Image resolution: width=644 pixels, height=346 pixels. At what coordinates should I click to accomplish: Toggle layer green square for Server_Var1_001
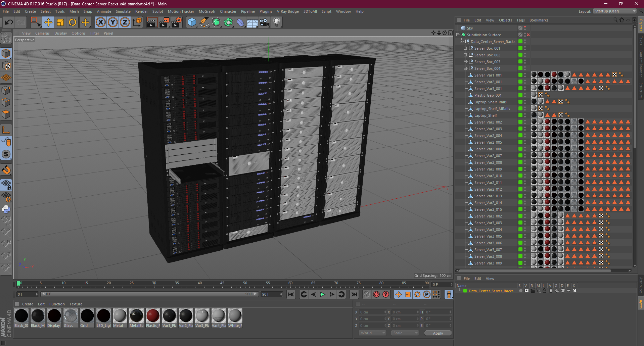pyautogui.click(x=520, y=75)
